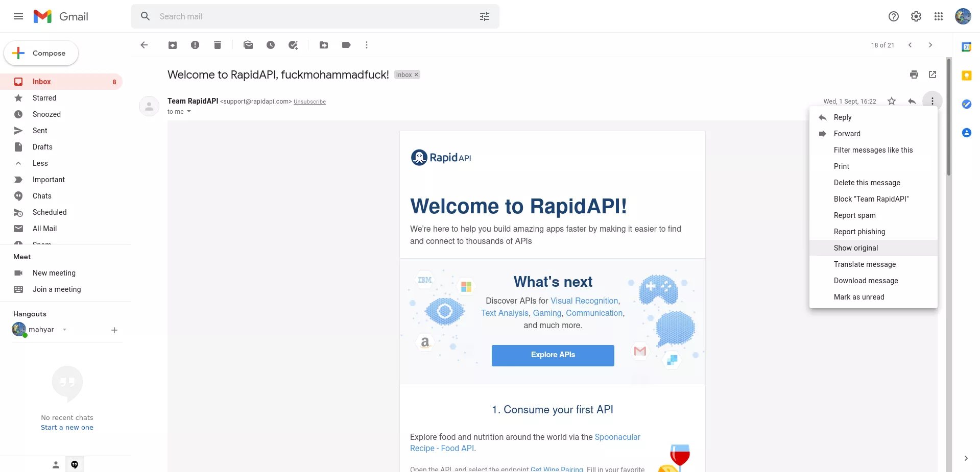Open toolbar More options dots

[x=367, y=45]
